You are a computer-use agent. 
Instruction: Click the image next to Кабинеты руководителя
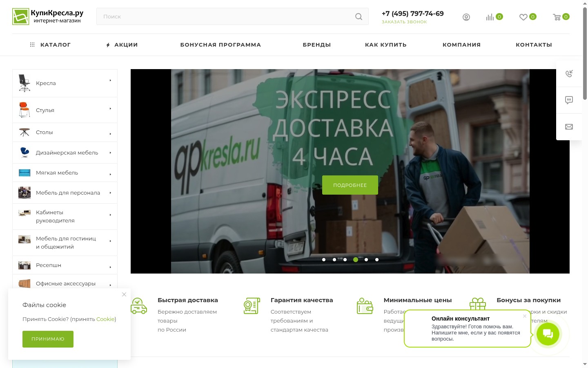tap(24, 213)
